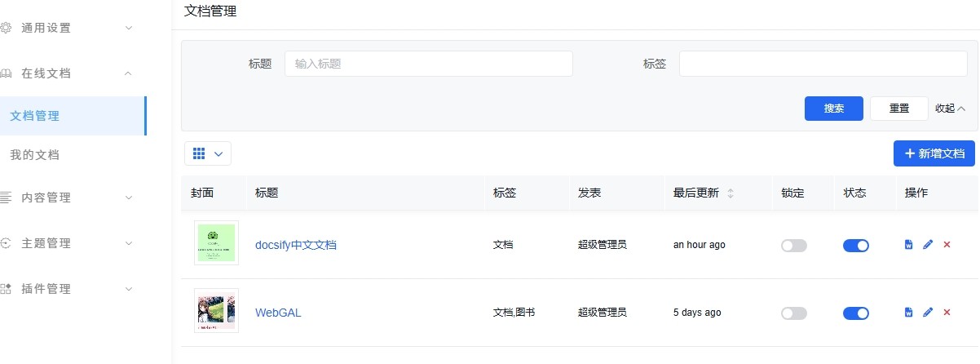
Task: Click the 搜索 button
Action: (834, 109)
